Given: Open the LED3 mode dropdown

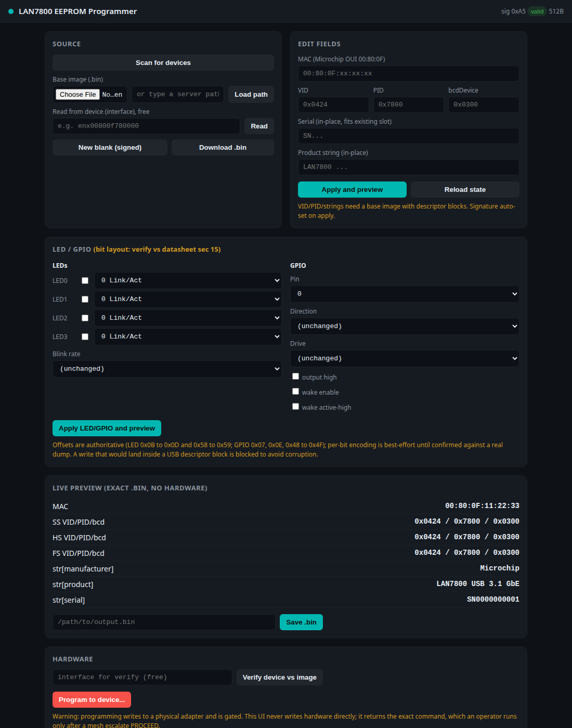Looking at the screenshot, I should [188, 336].
